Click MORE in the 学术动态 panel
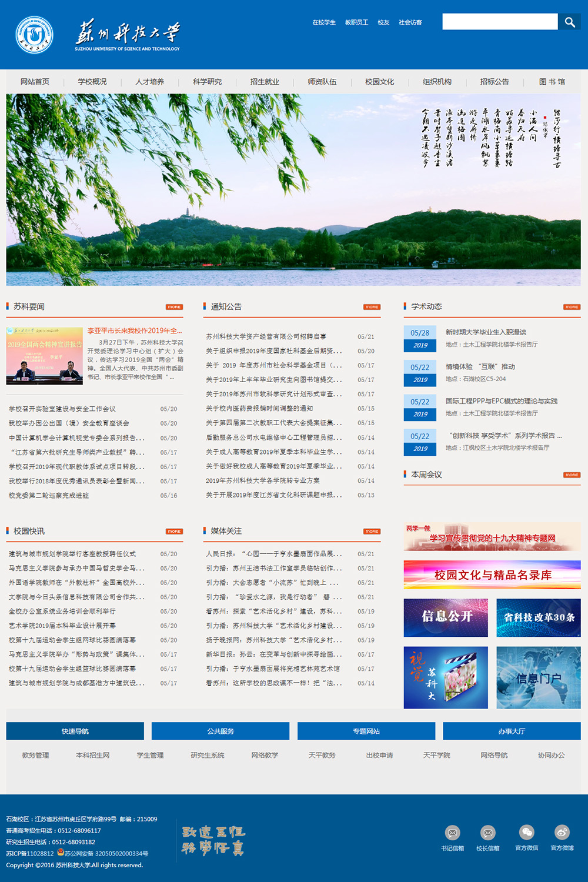588x882 pixels. pyautogui.click(x=570, y=306)
